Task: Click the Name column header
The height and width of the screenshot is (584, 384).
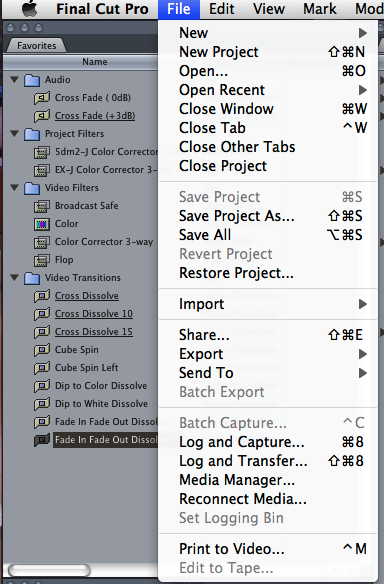Action: pos(95,62)
